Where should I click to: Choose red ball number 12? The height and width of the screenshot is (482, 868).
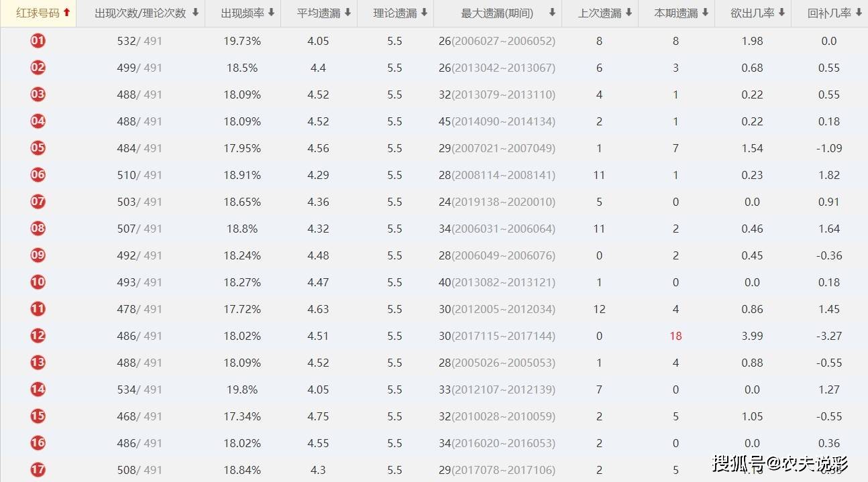tap(38, 336)
